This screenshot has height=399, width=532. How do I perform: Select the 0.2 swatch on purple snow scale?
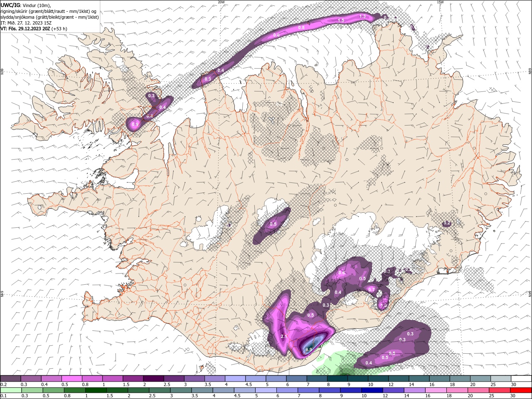10,379
